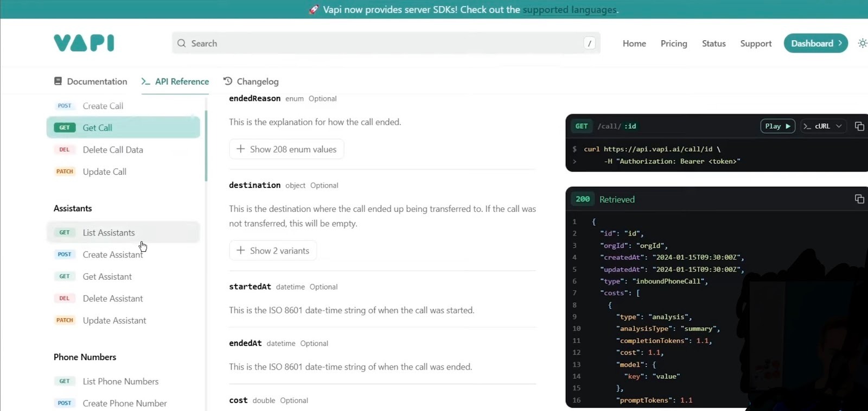Toggle the light/dark theme sun icon
Image resolution: width=868 pixels, height=411 pixels.
coord(862,43)
